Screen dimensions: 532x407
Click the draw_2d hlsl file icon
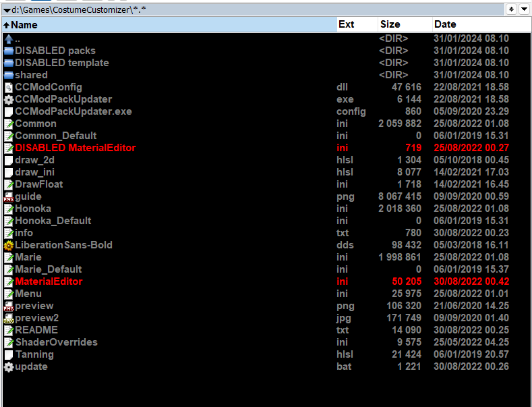(x=9, y=161)
